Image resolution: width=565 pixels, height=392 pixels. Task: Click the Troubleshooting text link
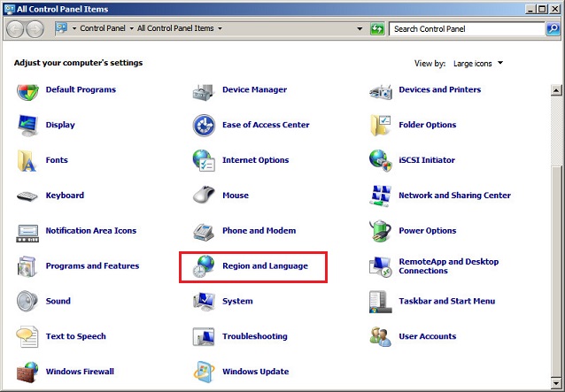point(255,336)
